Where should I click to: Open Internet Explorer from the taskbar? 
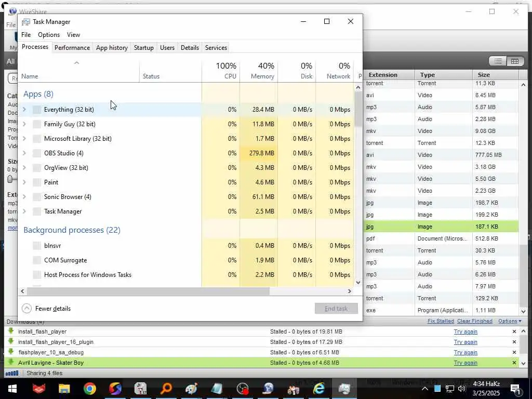pyautogui.click(x=318, y=389)
